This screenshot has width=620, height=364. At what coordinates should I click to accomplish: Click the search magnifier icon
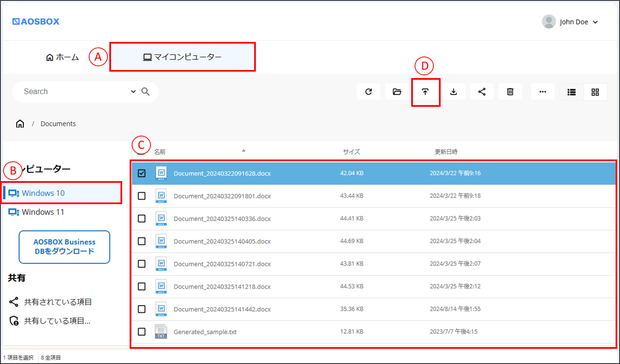(x=146, y=91)
